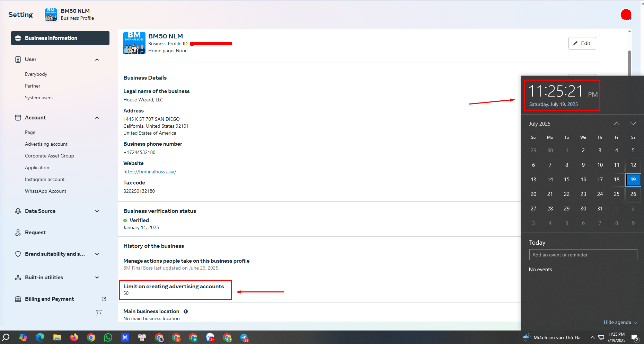Click the Add an event or reminder field
Screen dimensions: 644x344
pos(583,255)
